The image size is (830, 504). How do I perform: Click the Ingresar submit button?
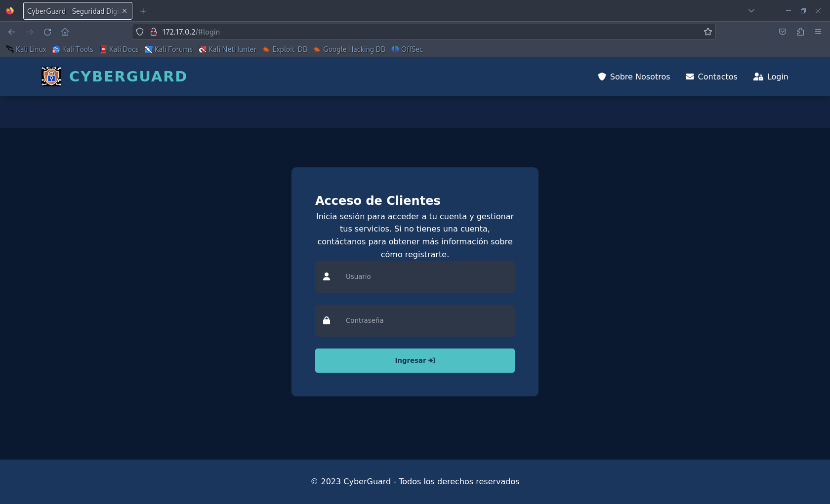click(415, 360)
